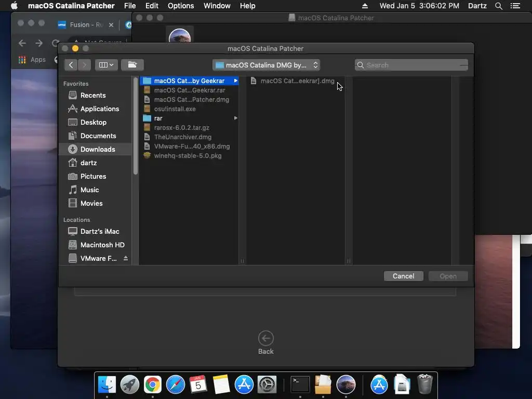Screen dimensions: 532x399
Task: Open Notes icon in the dock
Action: 221,385
